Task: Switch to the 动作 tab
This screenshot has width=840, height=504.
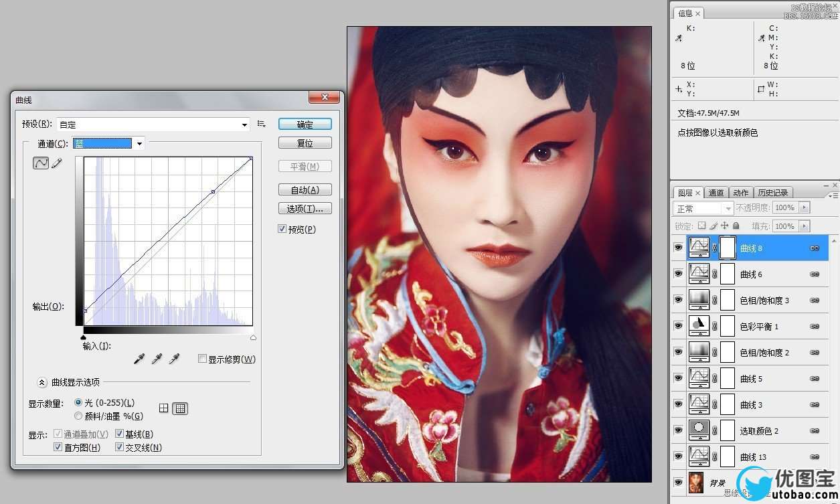Action: pos(740,193)
